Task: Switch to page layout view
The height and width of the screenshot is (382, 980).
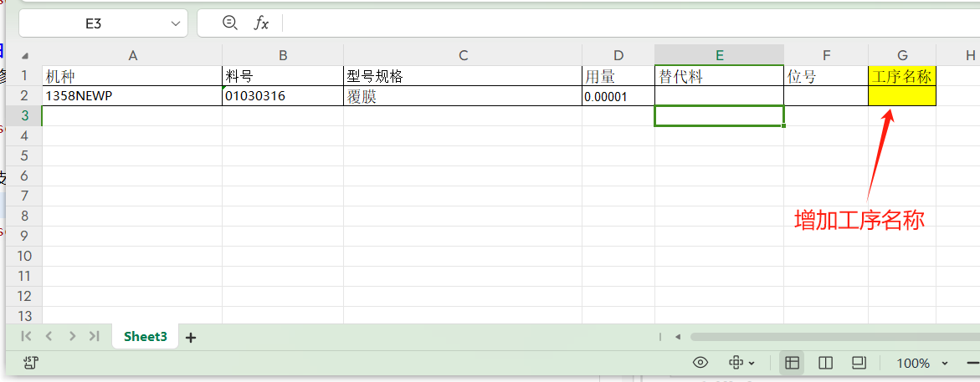Action: (x=858, y=363)
